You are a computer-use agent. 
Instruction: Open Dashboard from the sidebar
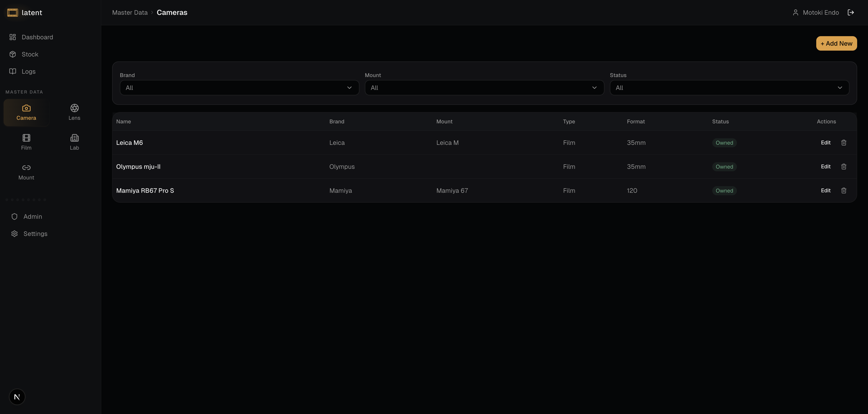pos(37,37)
